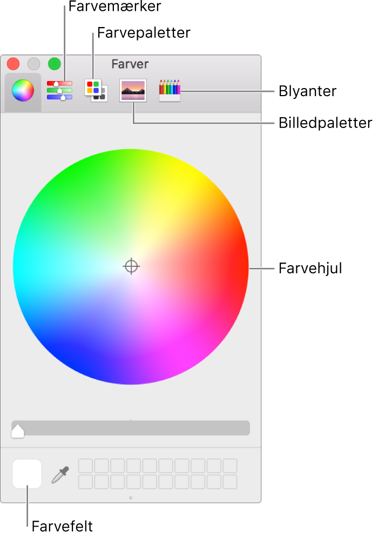
Task: Click the current color well
Action: (x=27, y=474)
